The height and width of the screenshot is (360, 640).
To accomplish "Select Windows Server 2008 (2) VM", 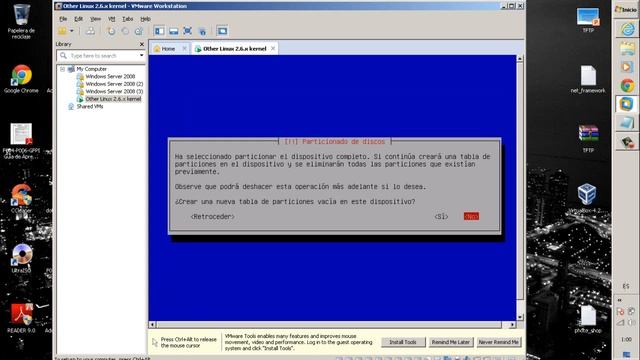I will click(114, 84).
